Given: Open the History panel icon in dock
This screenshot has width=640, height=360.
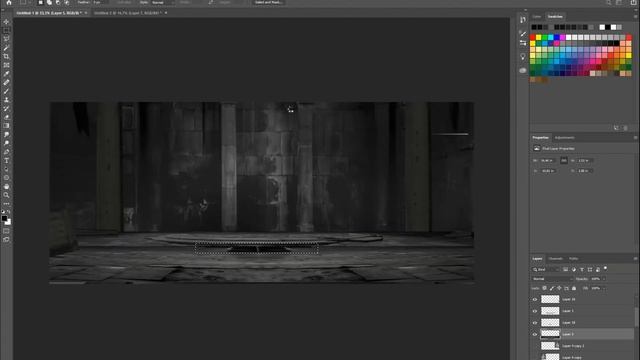Looking at the screenshot, I should (x=523, y=20).
